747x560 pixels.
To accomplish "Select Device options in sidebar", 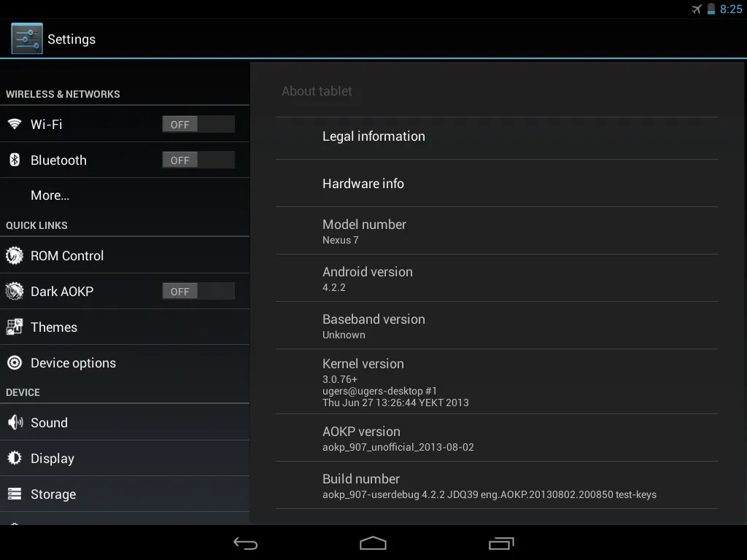I will coord(125,363).
